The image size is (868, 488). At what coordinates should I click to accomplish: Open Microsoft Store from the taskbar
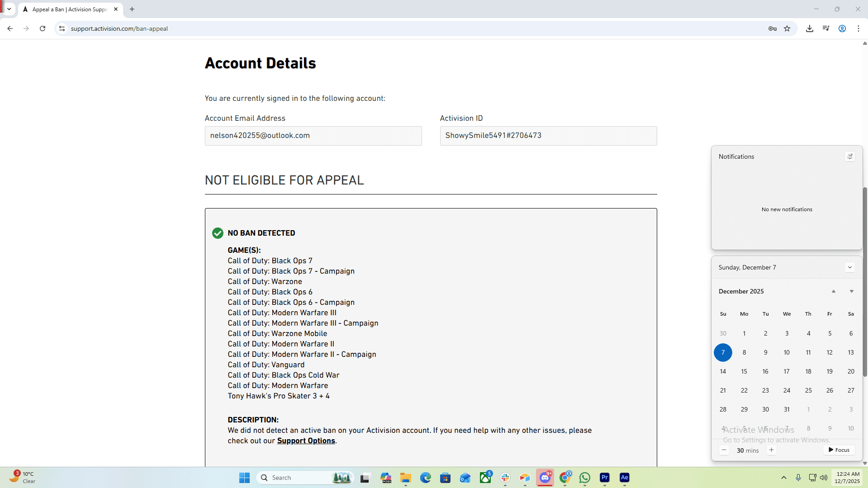coord(445,478)
